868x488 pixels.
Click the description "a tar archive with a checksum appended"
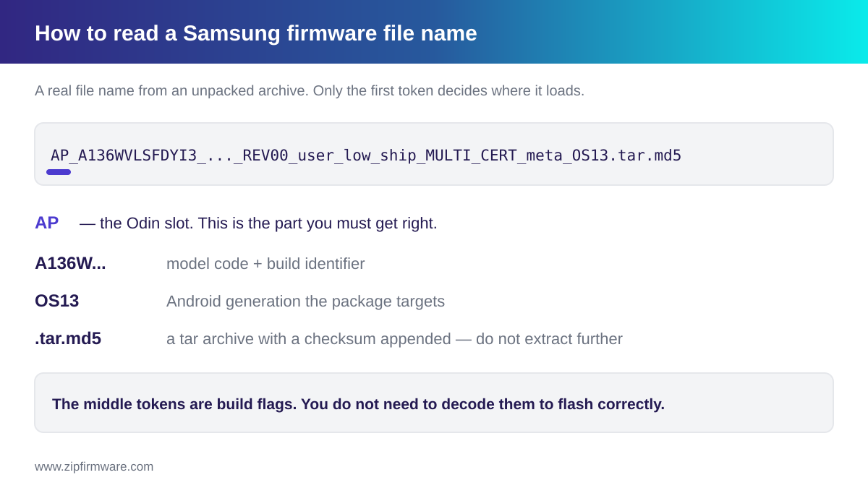[x=394, y=339]
